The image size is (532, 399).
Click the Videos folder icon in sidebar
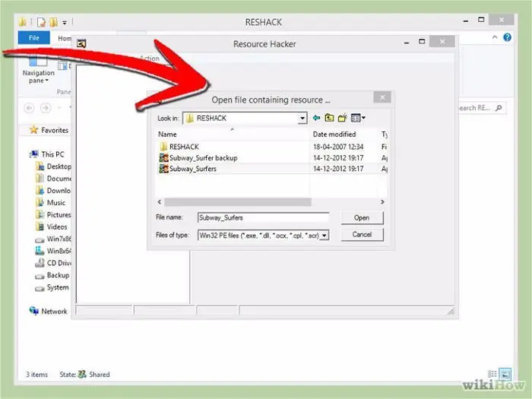(x=40, y=226)
